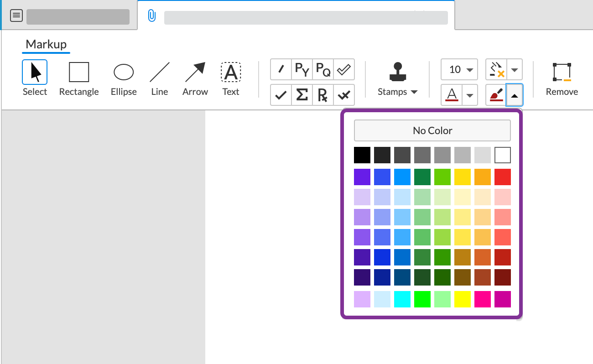Collapse the fill color picker arrow
Image resolution: width=593 pixels, height=364 pixels.
515,95
